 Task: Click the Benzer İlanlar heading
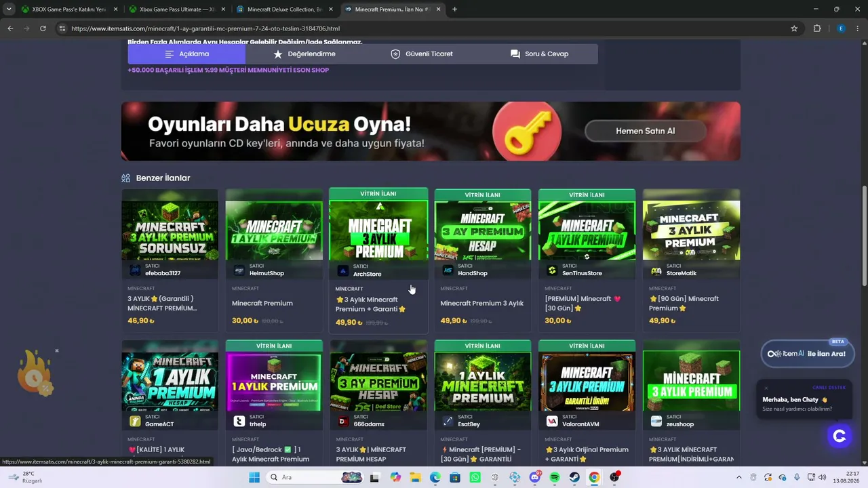click(x=163, y=178)
